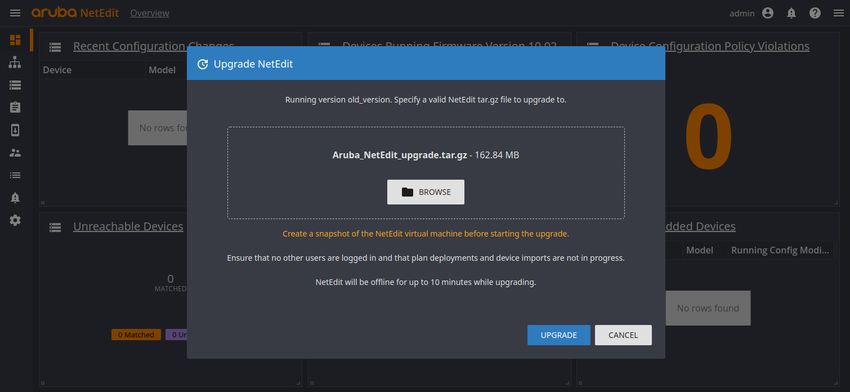Click the policy violations count 0
850x392 pixels.
(x=708, y=136)
